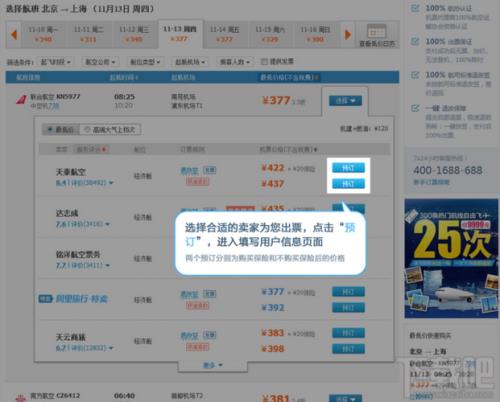Image resolution: width=500 pixels, height=402 pixels.
Task: Click the 铭洋航空票务 seller name
Action: point(78,254)
